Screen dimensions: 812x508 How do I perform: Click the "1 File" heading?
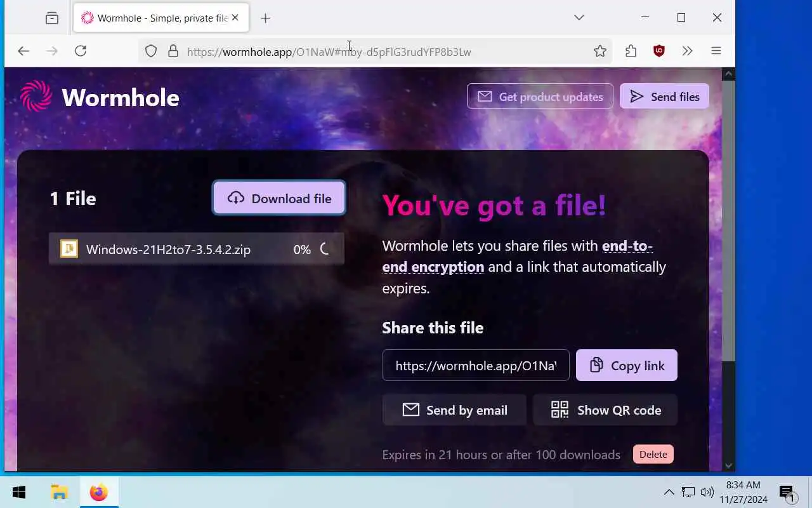(73, 199)
